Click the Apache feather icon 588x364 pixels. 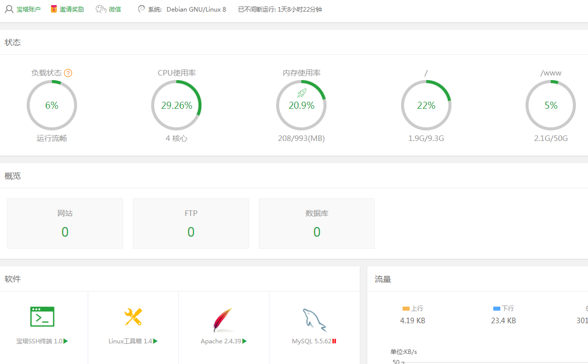click(223, 320)
